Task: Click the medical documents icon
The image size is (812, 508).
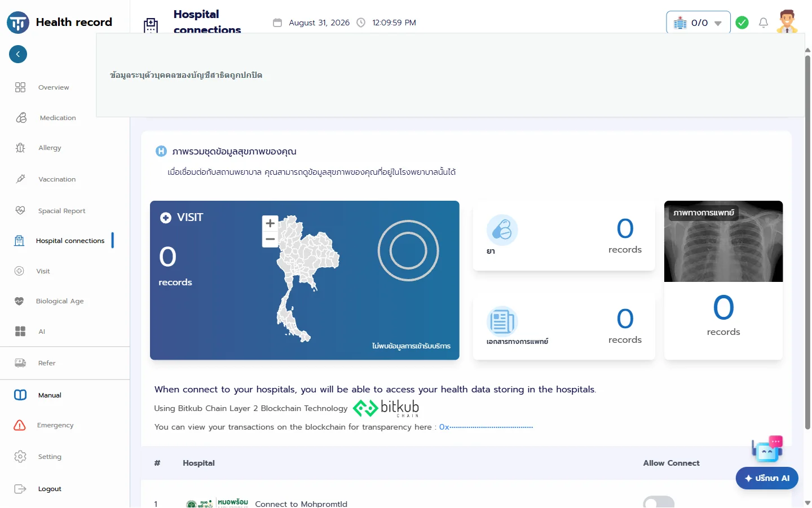Action: pos(502,321)
